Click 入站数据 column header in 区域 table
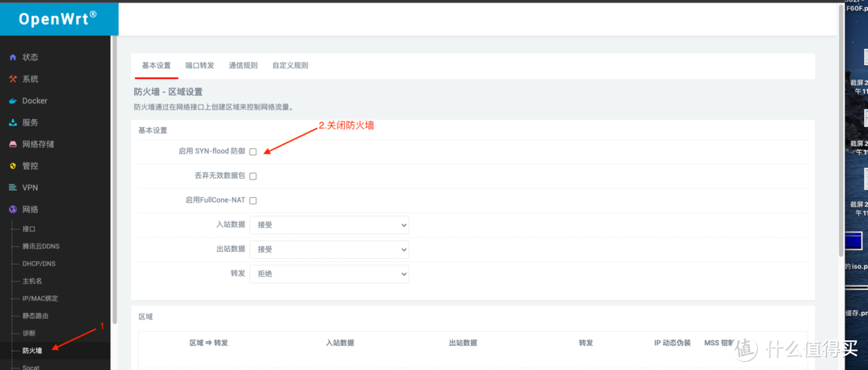 click(x=340, y=343)
